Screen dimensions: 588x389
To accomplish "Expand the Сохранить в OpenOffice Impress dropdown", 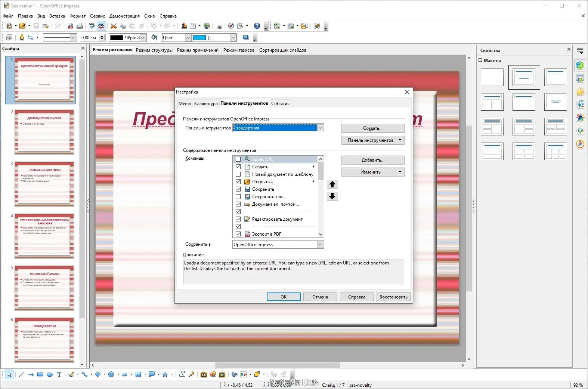I will [x=278, y=245].
